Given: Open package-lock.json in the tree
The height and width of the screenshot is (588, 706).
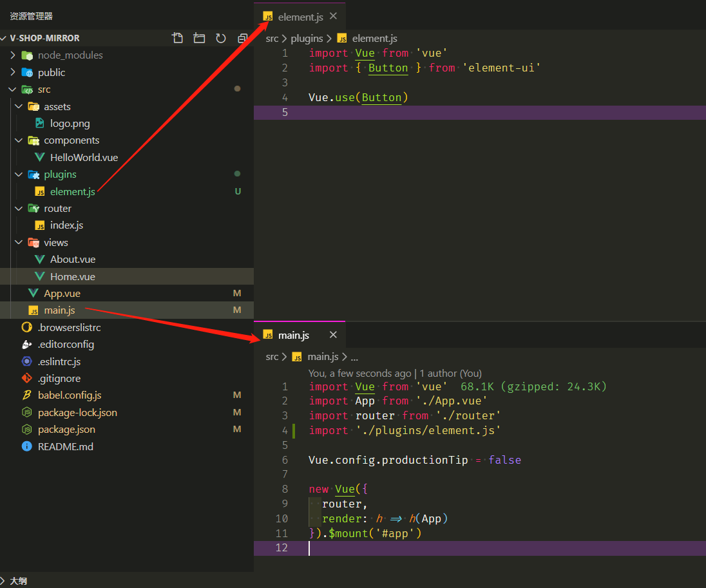Looking at the screenshot, I should [77, 412].
